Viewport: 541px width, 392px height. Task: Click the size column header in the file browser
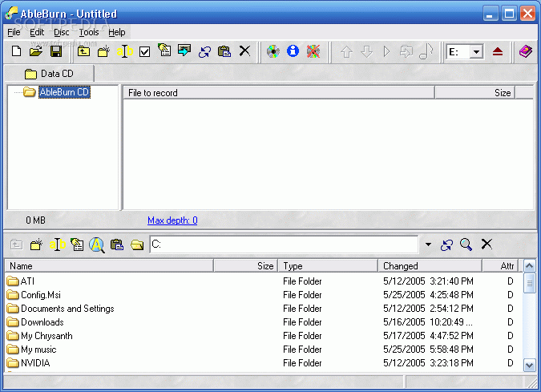tap(246, 265)
